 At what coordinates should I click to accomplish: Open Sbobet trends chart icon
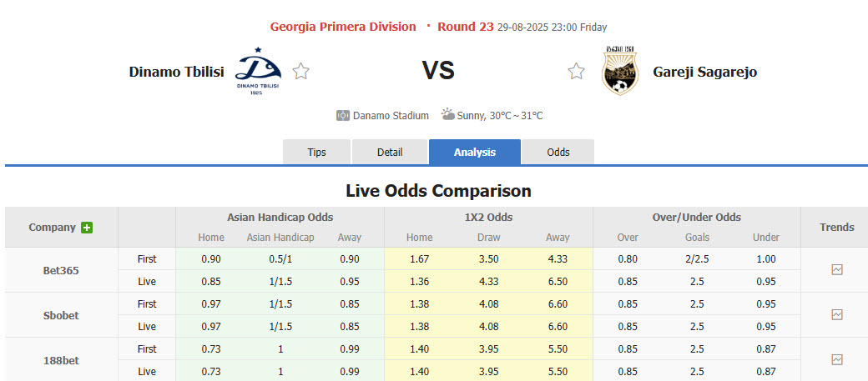836,314
